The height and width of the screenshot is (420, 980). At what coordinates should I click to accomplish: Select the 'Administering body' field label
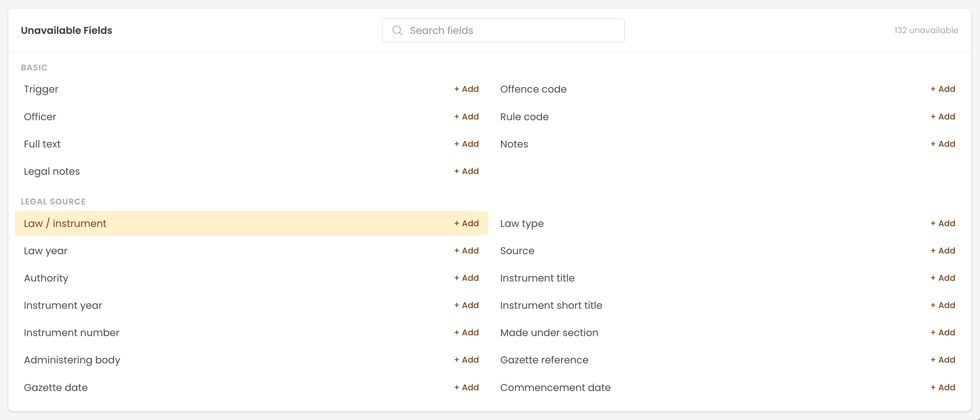tap(72, 360)
